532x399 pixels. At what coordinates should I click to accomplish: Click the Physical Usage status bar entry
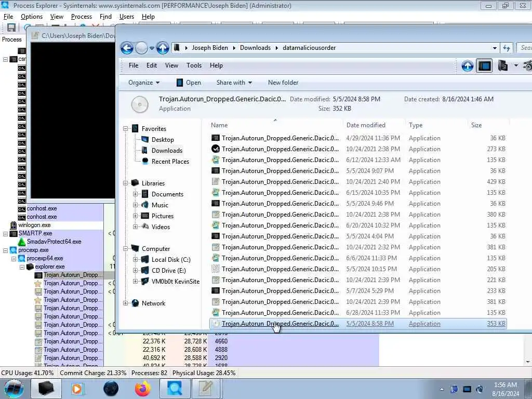[x=204, y=373]
